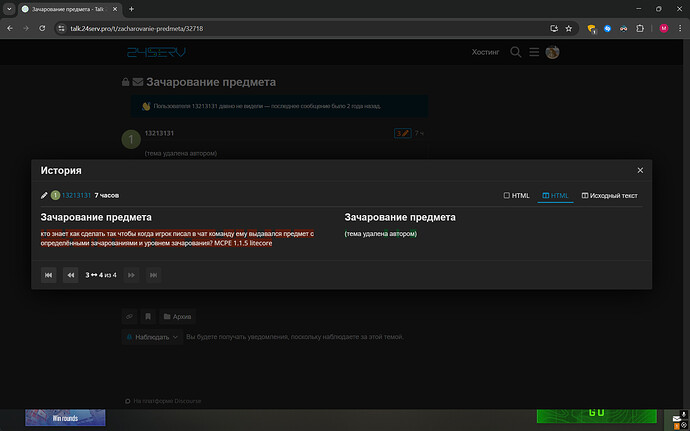Click user avatar in history header

click(x=55, y=195)
